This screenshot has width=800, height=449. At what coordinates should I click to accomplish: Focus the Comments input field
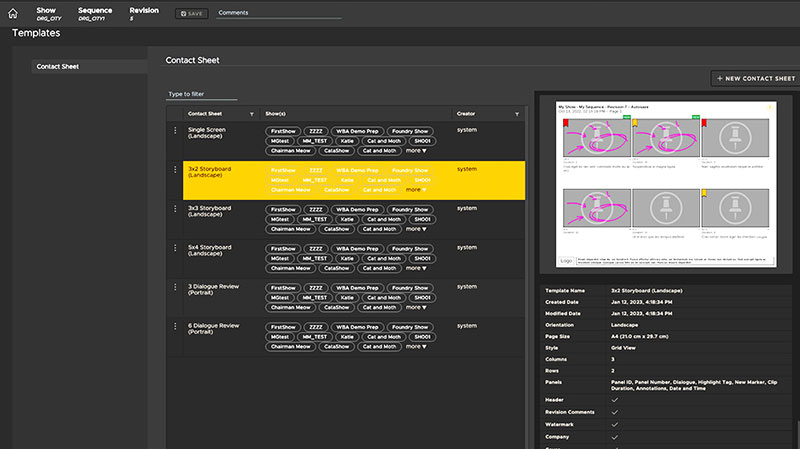pos(279,13)
